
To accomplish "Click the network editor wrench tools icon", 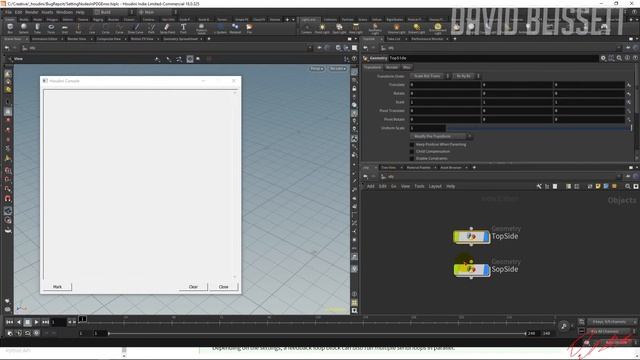I will coord(539,187).
